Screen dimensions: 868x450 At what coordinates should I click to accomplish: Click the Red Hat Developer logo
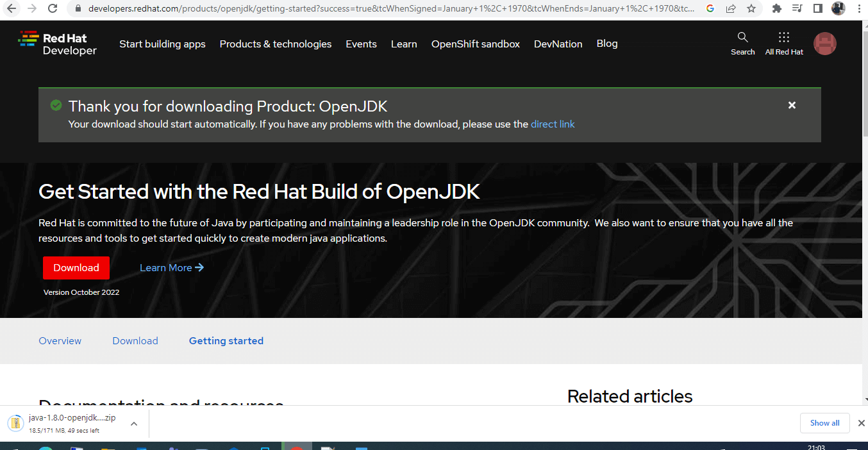coord(58,43)
